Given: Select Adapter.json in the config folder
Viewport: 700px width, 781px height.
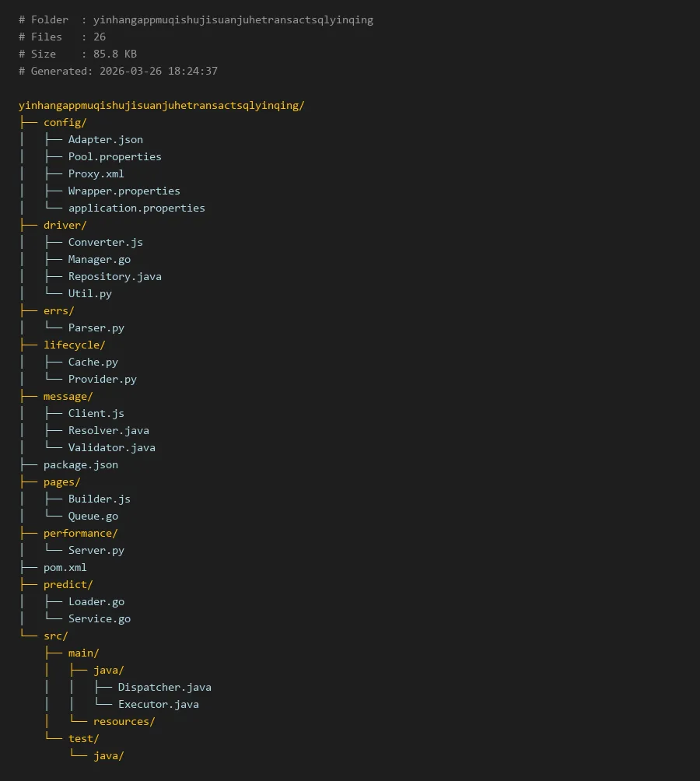Looking at the screenshot, I should tap(105, 139).
